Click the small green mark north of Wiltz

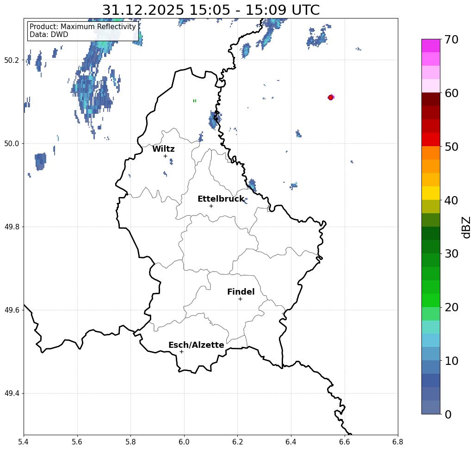pos(195,101)
